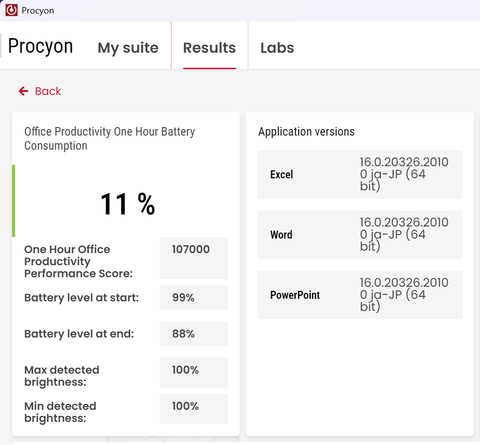Select the Excel application version row
The height and width of the screenshot is (445, 480).
360,174
